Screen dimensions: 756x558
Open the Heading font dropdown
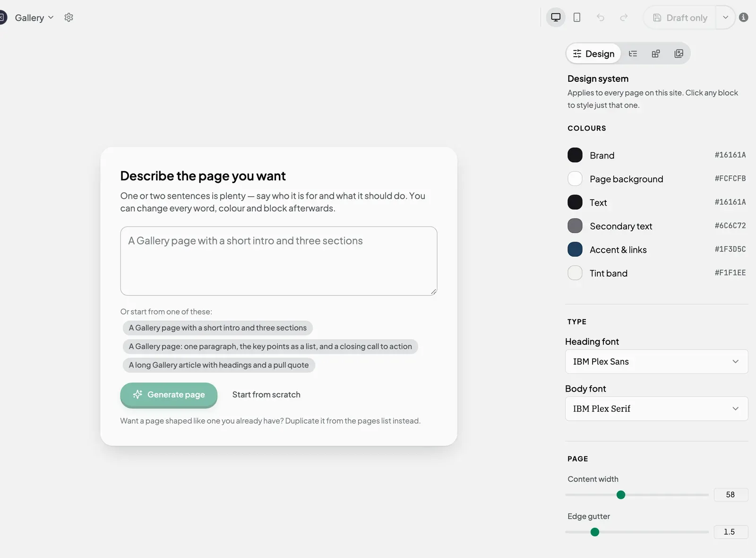pyautogui.click(x=656, y=361)
